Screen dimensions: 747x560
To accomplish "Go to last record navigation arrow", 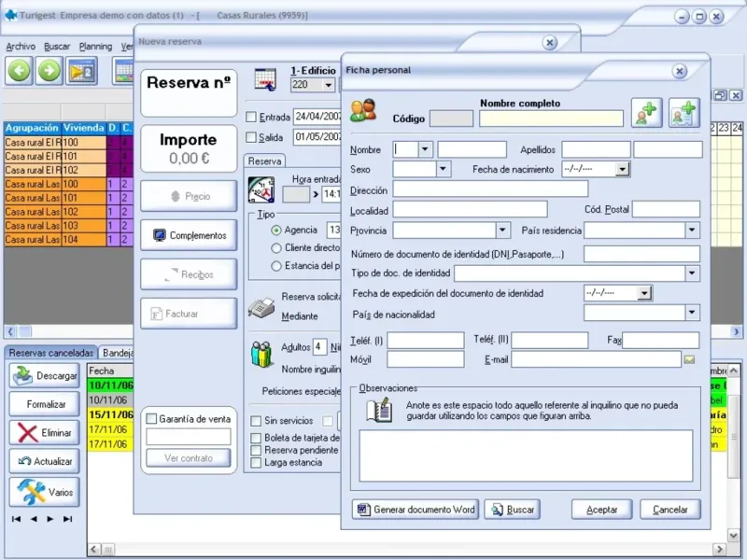I will [67, 519].
